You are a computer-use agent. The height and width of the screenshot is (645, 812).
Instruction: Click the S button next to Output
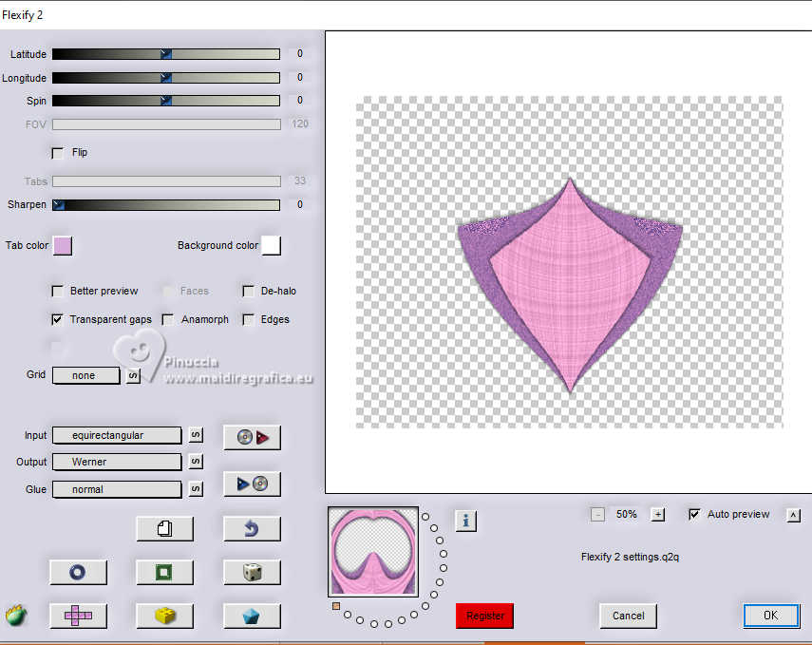pyautogui.click(x=196, y=462)
